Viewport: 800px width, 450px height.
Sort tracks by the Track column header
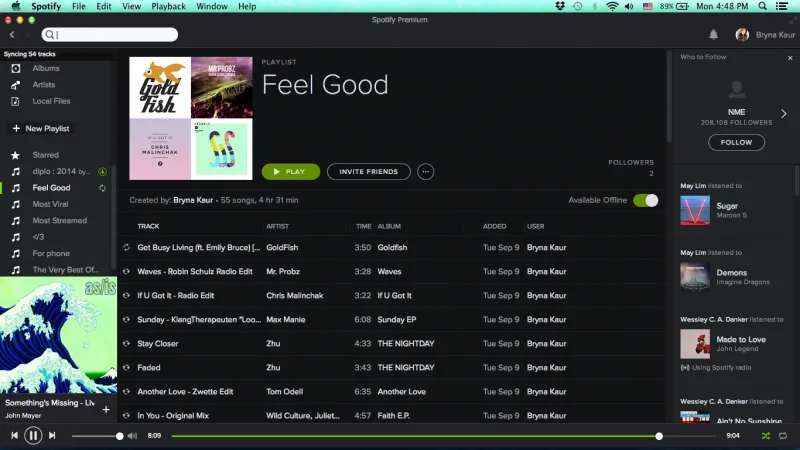pos(148,226)
